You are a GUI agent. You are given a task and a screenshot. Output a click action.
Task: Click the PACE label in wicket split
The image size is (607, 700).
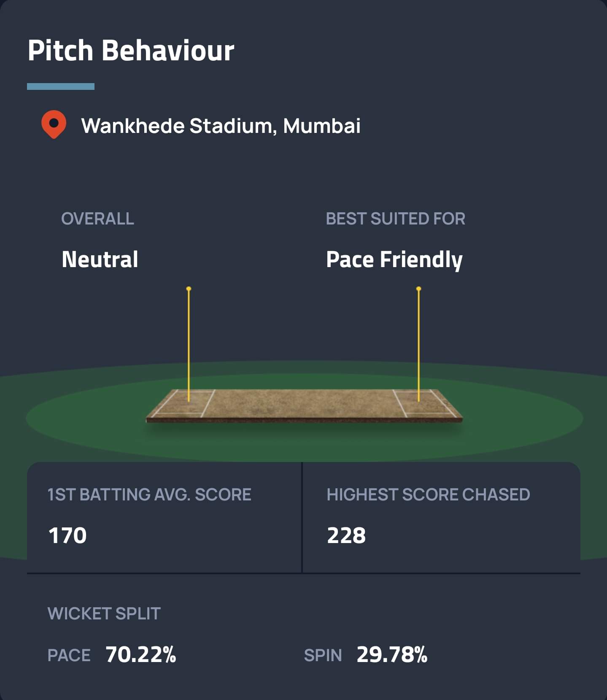click(x=69, y=655)
